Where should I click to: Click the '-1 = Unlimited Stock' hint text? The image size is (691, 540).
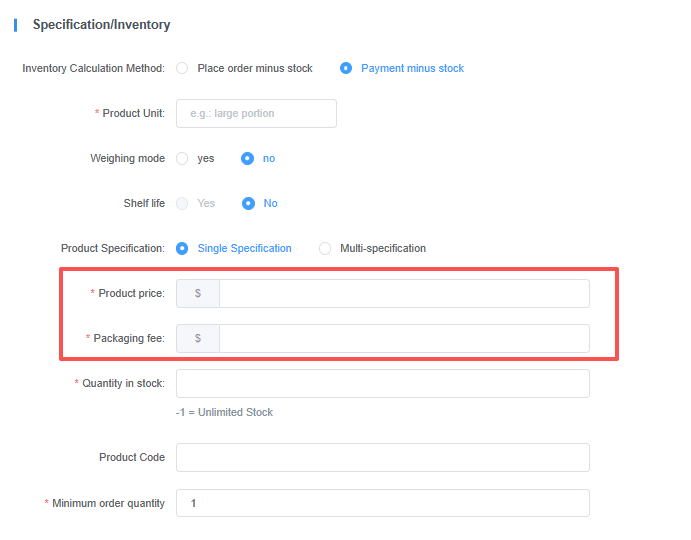click(x=224, y=412)
